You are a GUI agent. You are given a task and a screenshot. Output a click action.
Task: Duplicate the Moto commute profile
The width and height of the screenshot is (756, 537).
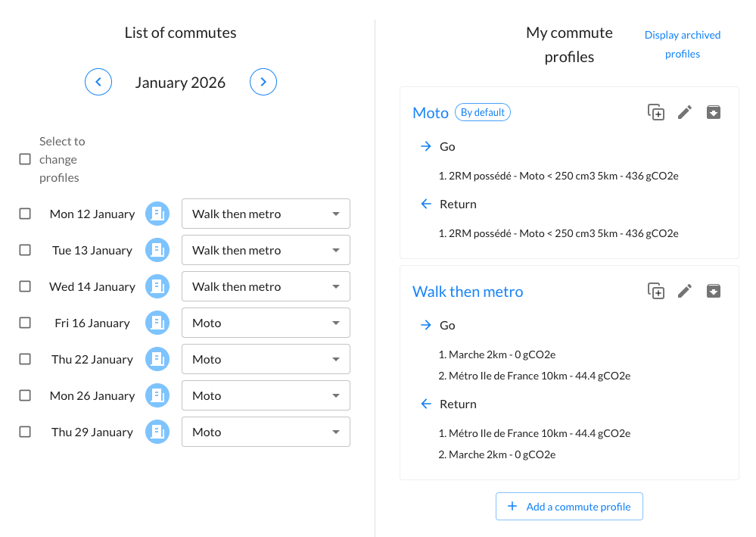click(x=655, y=111)
